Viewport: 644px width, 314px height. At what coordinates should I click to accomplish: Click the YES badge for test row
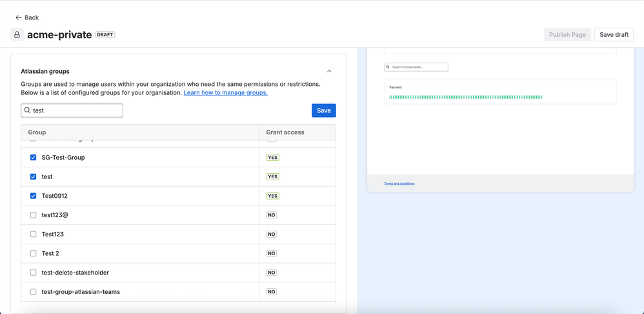(x=273, y=177)
